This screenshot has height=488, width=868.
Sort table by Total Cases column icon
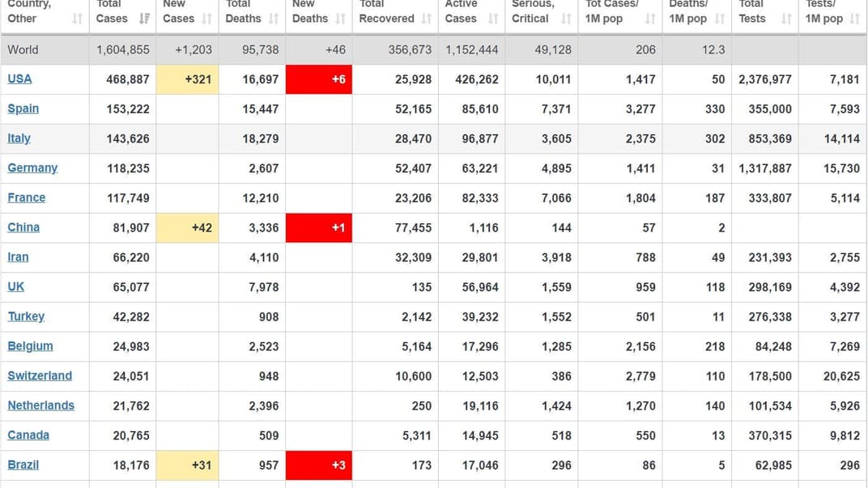(x=144, y=19)
